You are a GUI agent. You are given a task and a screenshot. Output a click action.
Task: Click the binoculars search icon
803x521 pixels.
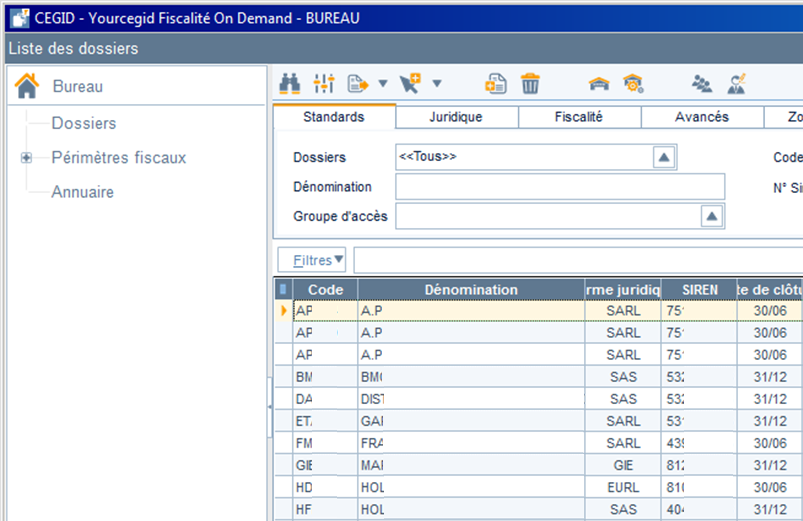pyautogui.click(x=289, y=84)
